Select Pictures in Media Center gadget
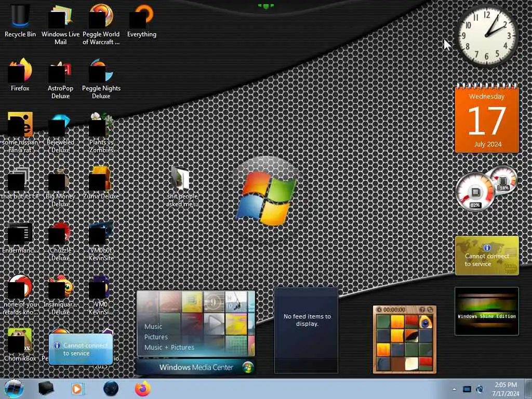Image resolution: width=532 pixels, height=399 pixels. pos(156,337)
